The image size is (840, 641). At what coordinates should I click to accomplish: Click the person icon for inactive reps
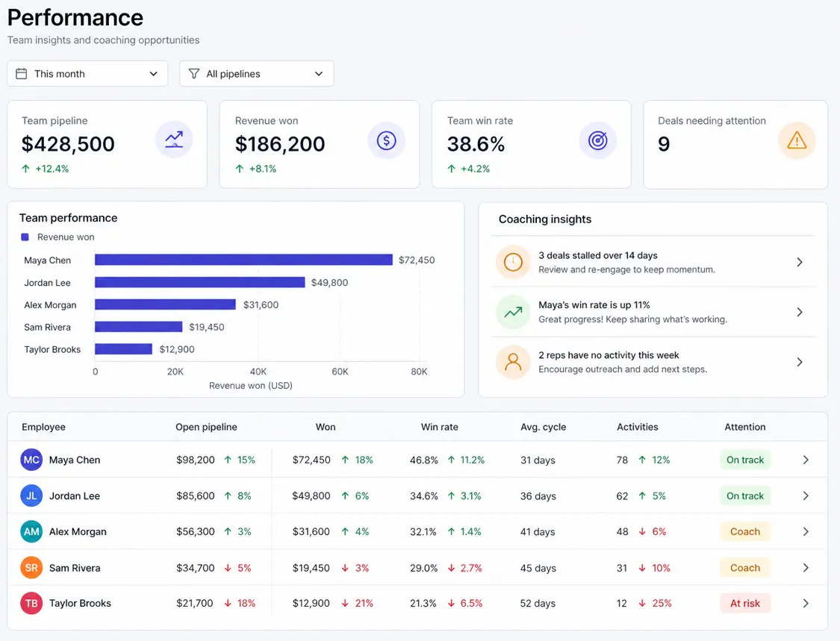[x=513, y=362]
